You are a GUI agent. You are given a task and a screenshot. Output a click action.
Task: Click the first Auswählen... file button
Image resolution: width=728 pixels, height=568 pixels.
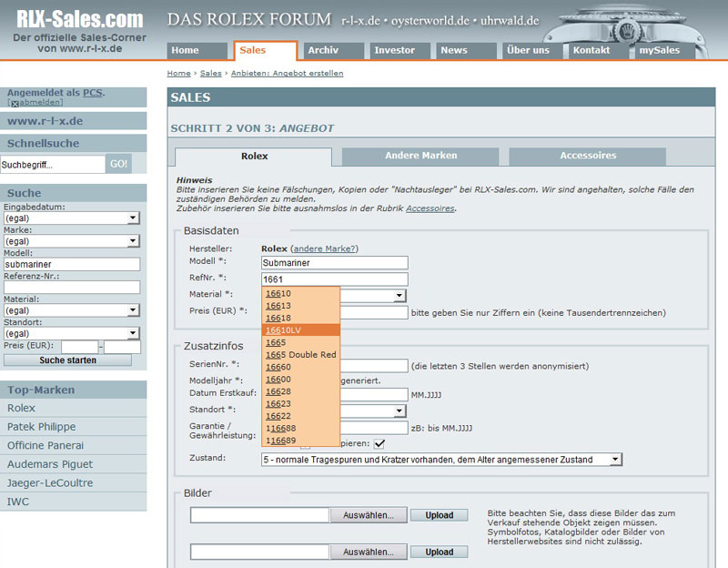coord(369,515)
